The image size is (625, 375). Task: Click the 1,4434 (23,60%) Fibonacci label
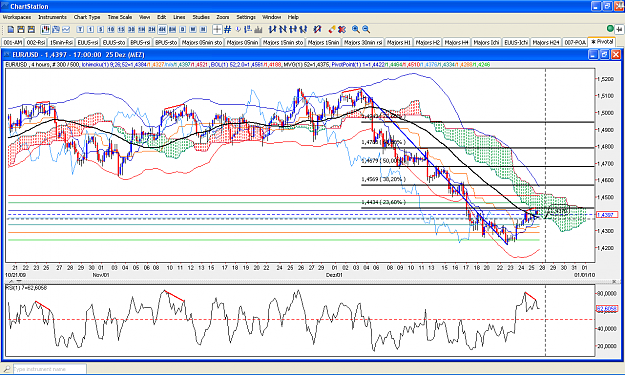[x=383, y=202]
